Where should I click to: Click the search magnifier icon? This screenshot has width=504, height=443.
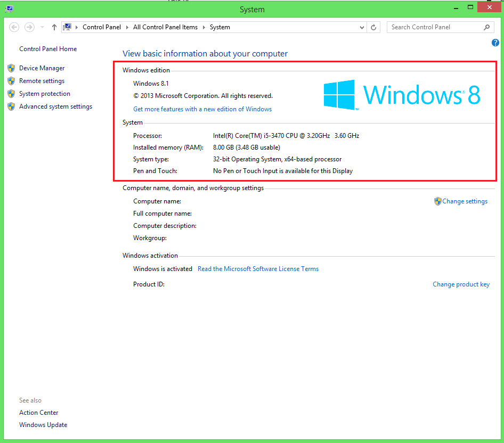486,27
